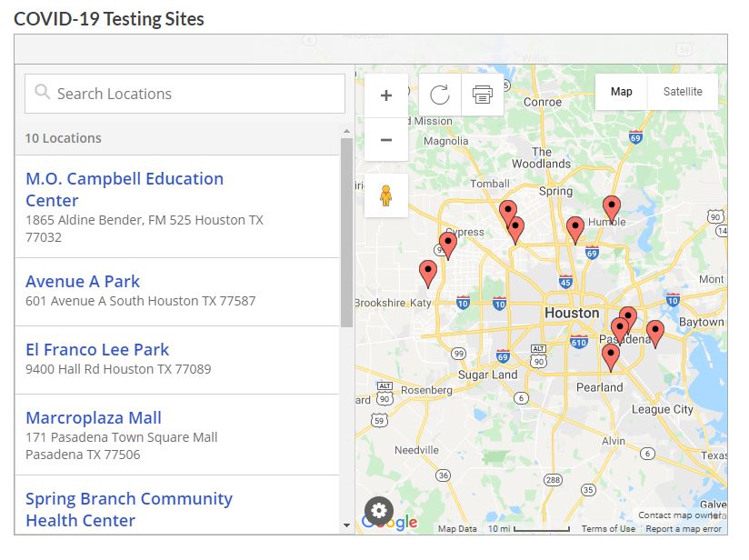Click the League City label on map
Viewport: 749px width, 560px height.
[662, 409]
